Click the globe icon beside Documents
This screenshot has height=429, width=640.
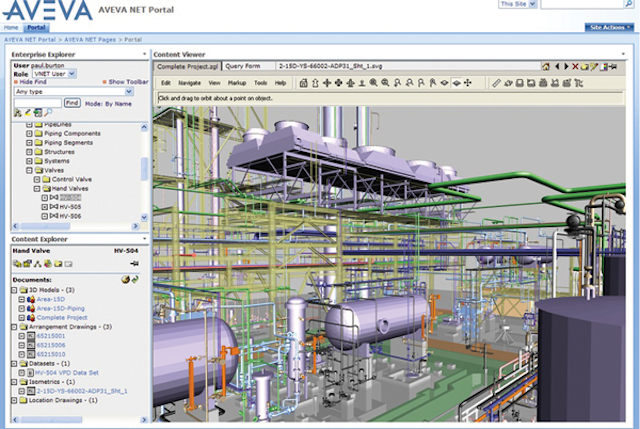click(x=126, y=279)
